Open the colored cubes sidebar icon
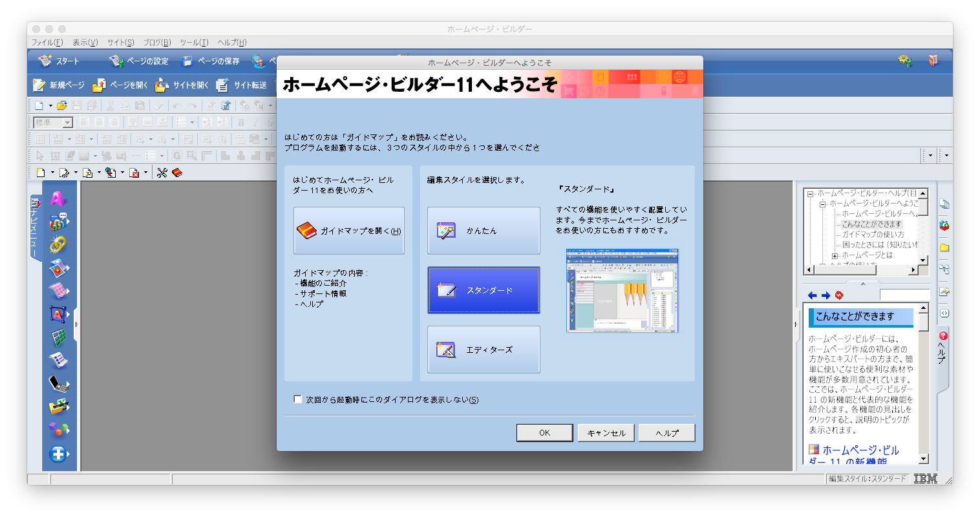 [58, 430]
